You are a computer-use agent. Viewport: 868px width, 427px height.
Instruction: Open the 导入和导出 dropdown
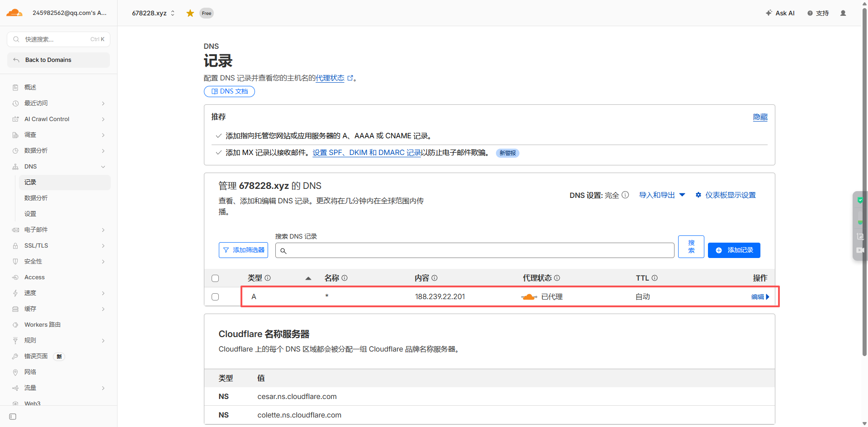pyautogui.click(x=662, y=195)
